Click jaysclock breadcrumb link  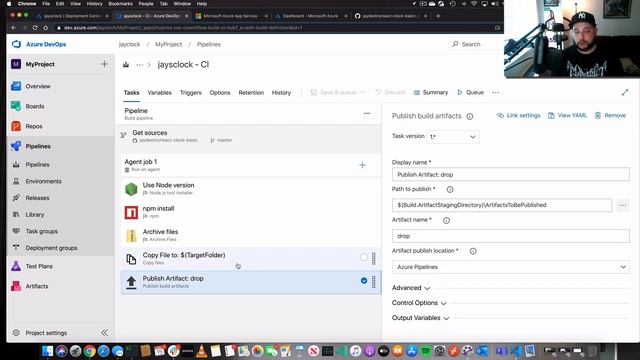point(129,44)
